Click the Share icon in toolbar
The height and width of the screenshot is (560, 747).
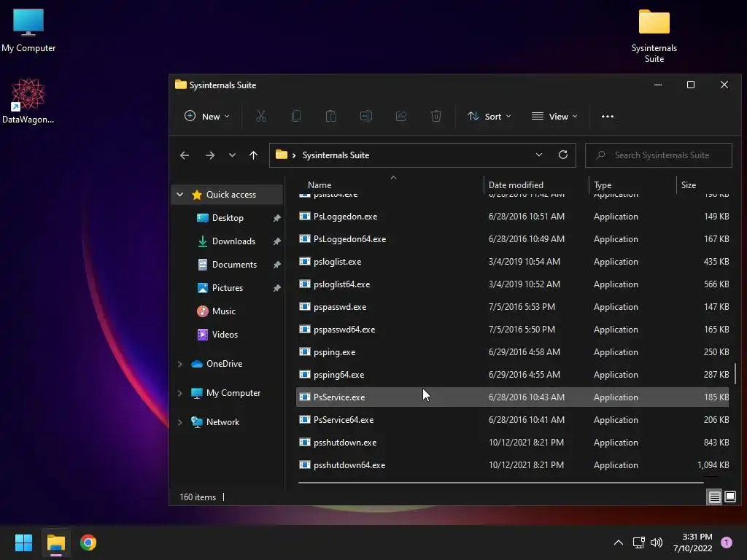tap(401, 116)
